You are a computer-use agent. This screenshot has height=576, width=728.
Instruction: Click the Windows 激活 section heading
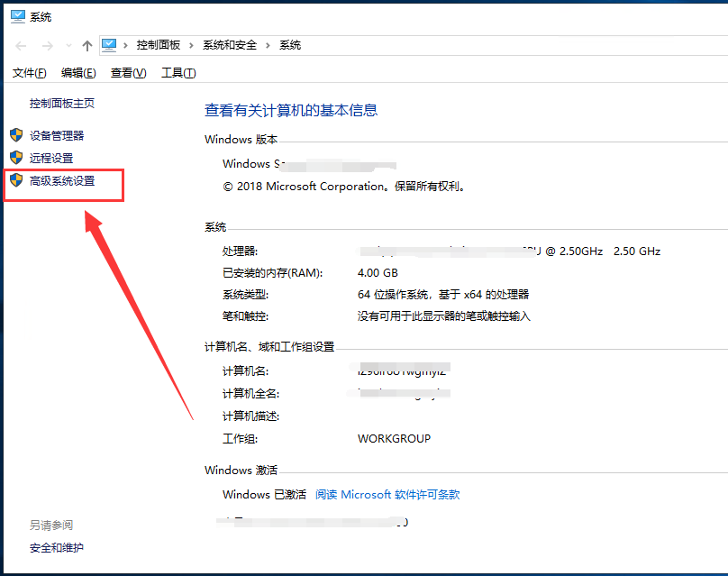(x=241, y=471)
